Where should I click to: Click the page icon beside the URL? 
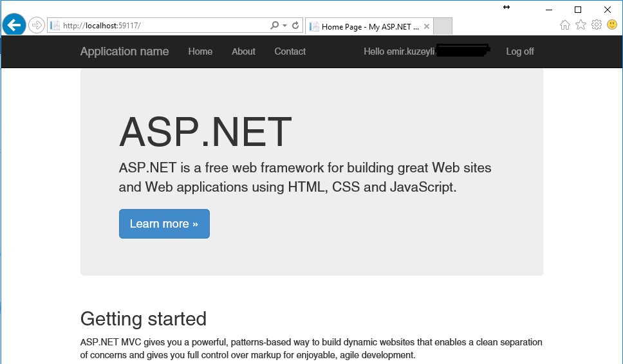[x=55, y=26]
